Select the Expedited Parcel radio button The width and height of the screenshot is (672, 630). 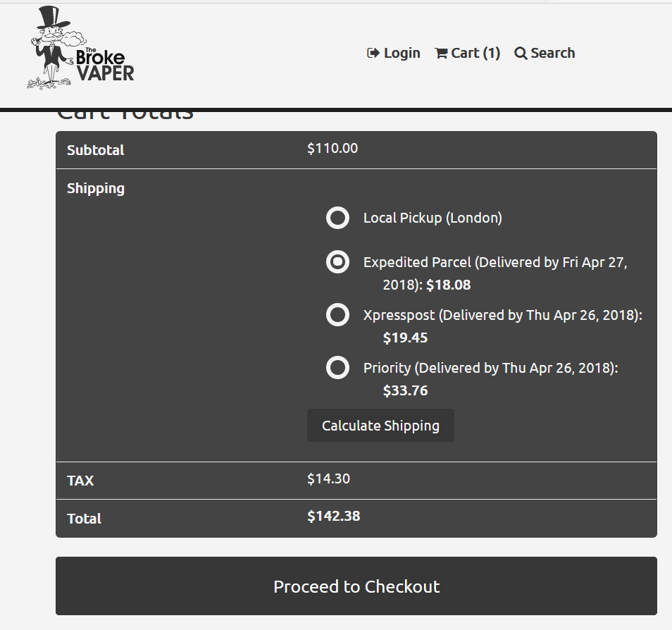[x=337, y=262]
